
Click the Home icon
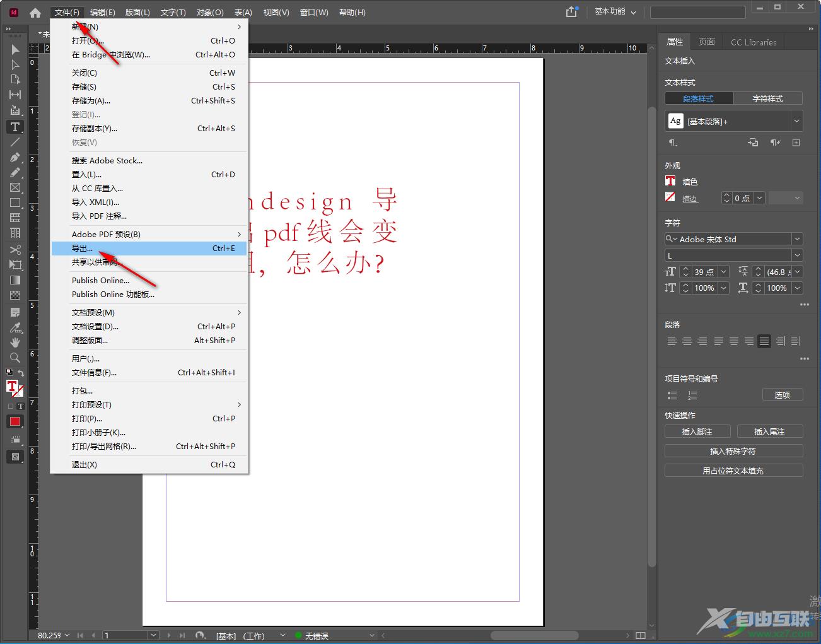(35, 13)
